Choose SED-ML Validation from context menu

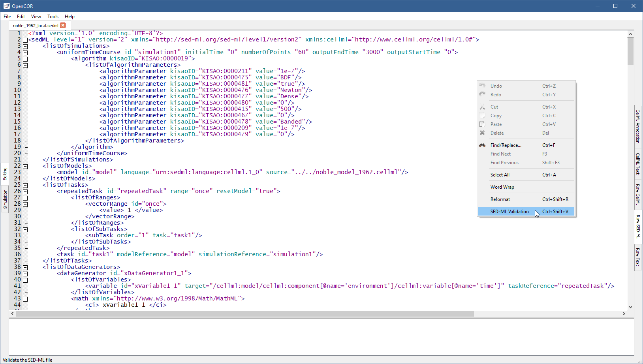pyautogui.click(x=509, y=212)
